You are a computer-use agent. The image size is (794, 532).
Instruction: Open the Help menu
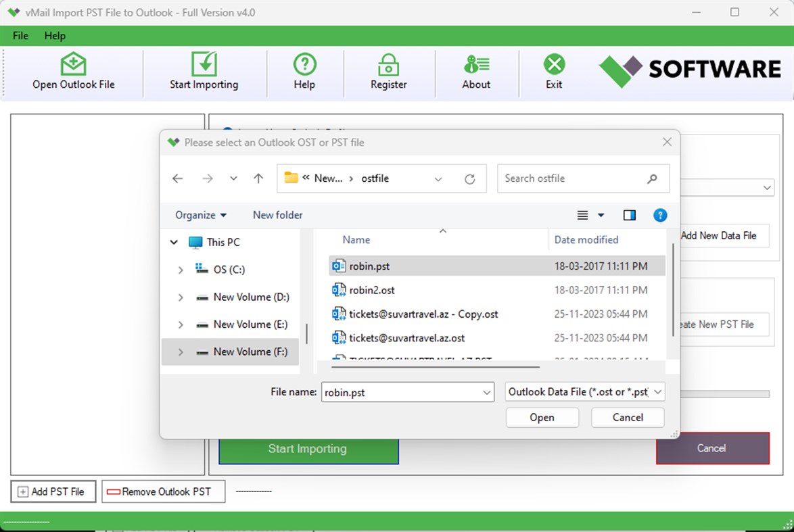[54, 36]
